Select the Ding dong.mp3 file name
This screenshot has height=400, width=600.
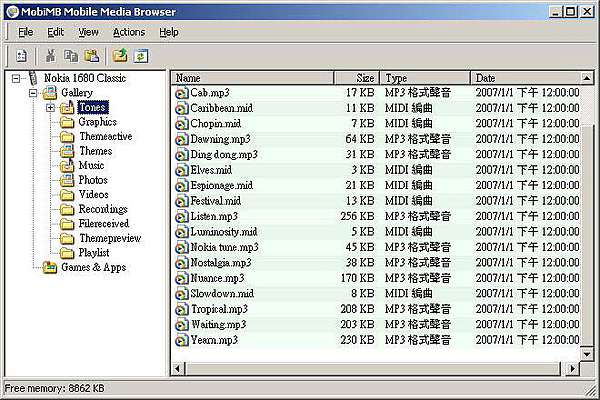pos(224,155)
